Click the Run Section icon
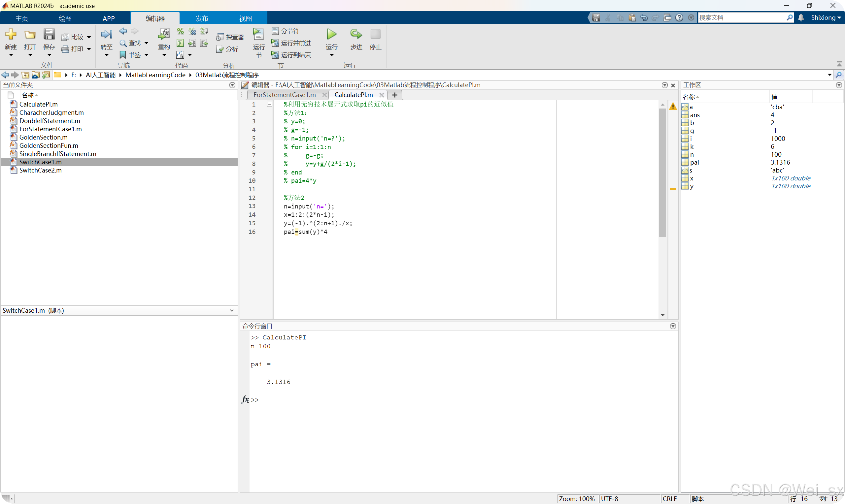 click(258, 34)
